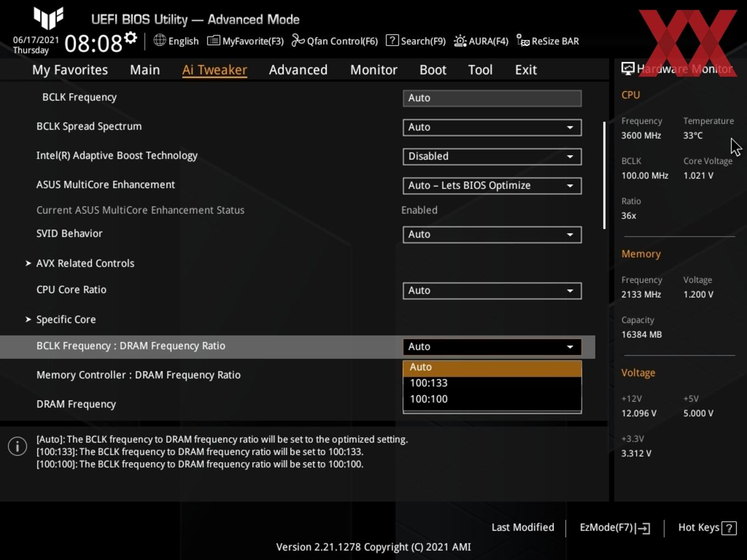Image resolution: width=747 pixels, height=560 pixels.
Task: Click the Hardware Monitor screen icon
Action: click(627, 68)
